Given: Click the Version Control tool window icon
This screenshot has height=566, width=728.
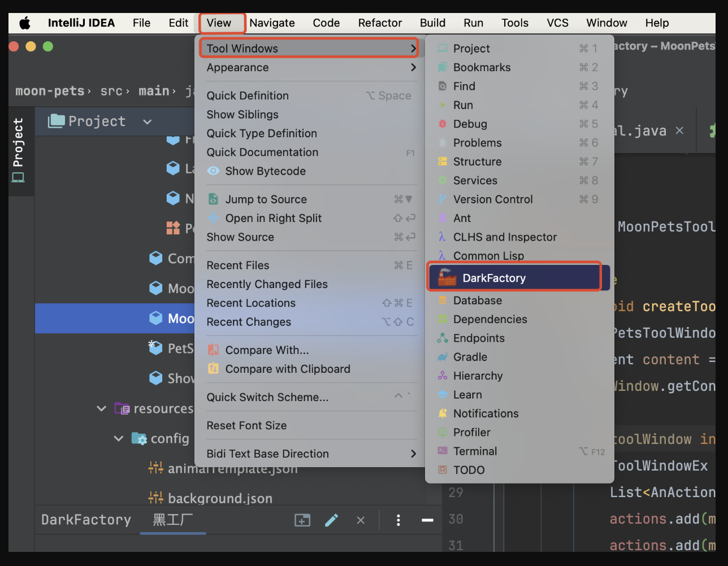Looking at the screenshot, I should (x=444, y=199).
